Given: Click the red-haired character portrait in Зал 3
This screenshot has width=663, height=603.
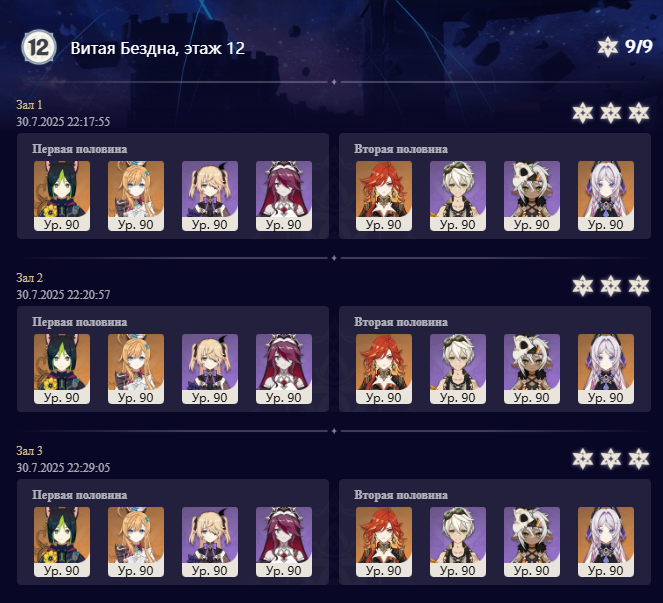Looking at the screenshot, I should [384, 542].
